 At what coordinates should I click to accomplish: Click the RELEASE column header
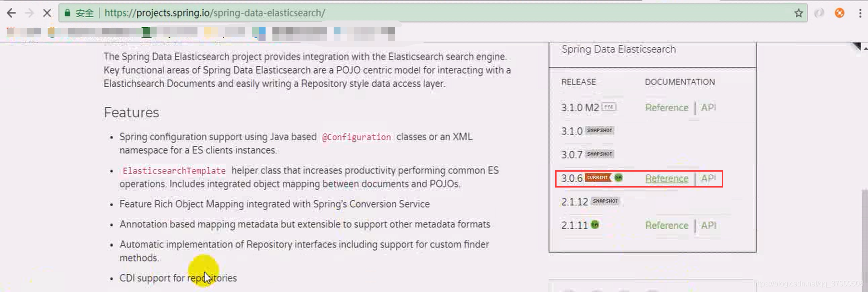[x=578, y=82]
